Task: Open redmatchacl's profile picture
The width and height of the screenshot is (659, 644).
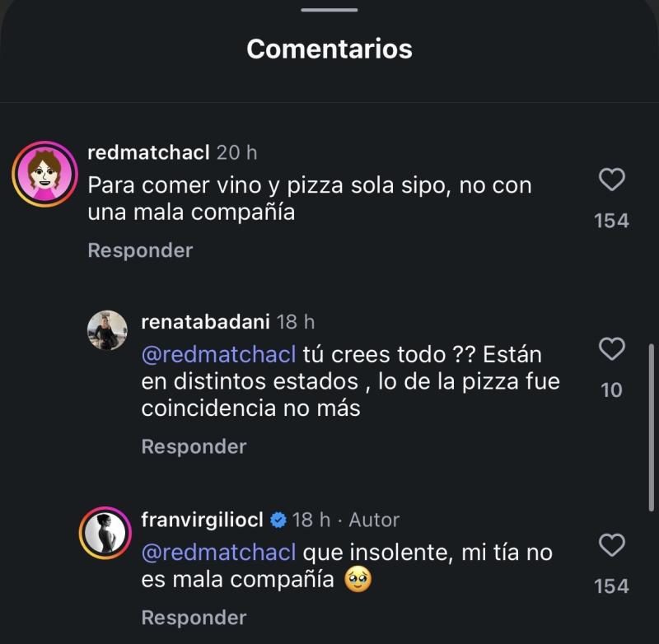Action: [44, 175]
